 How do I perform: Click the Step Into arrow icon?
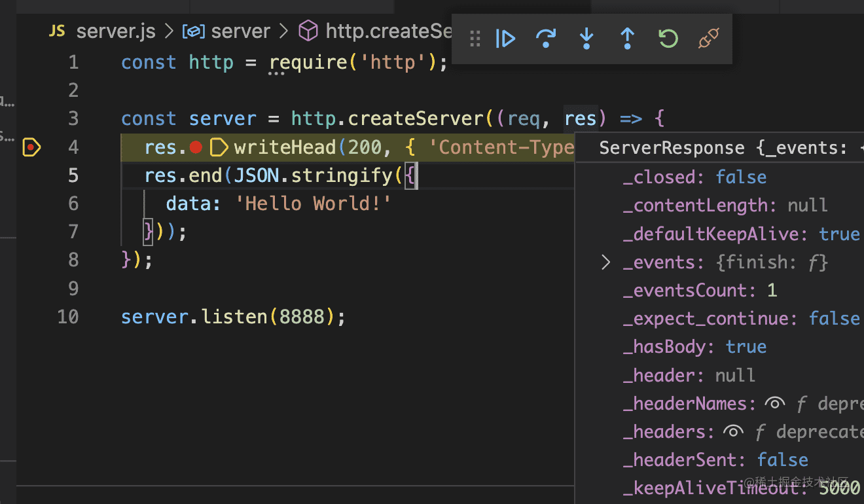tap(586, 39)
